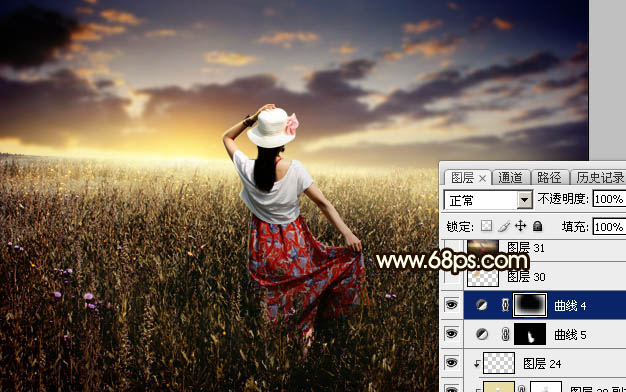Hide the 图层 24 layer eye

pyautogui.click(x=452, y=362)
